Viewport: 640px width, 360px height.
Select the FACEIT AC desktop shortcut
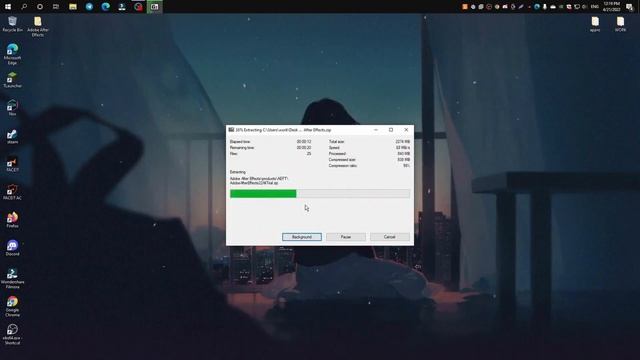click(x=12, y=192)
